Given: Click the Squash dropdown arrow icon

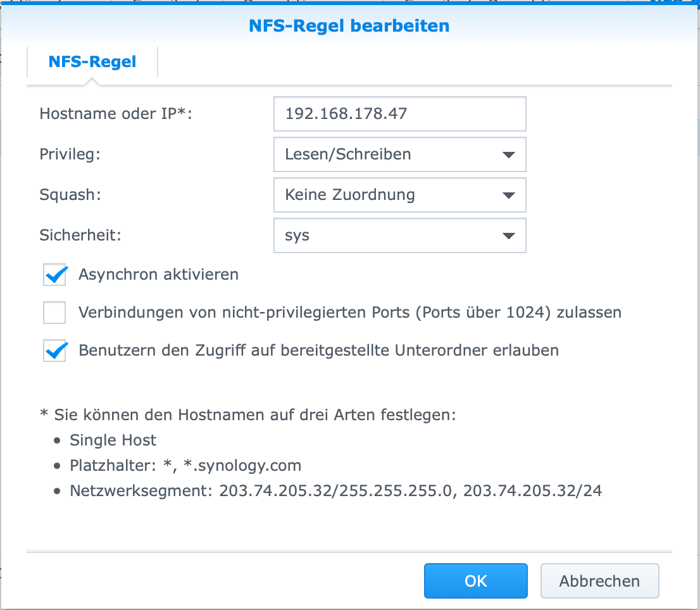Looking at the screenshot, I should tap(508, 196).
